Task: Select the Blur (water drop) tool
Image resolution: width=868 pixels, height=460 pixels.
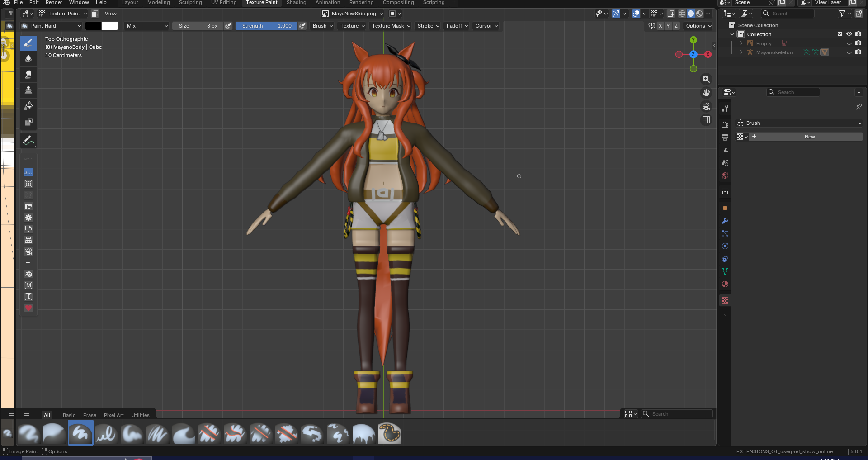Action: tap(28, 59)
